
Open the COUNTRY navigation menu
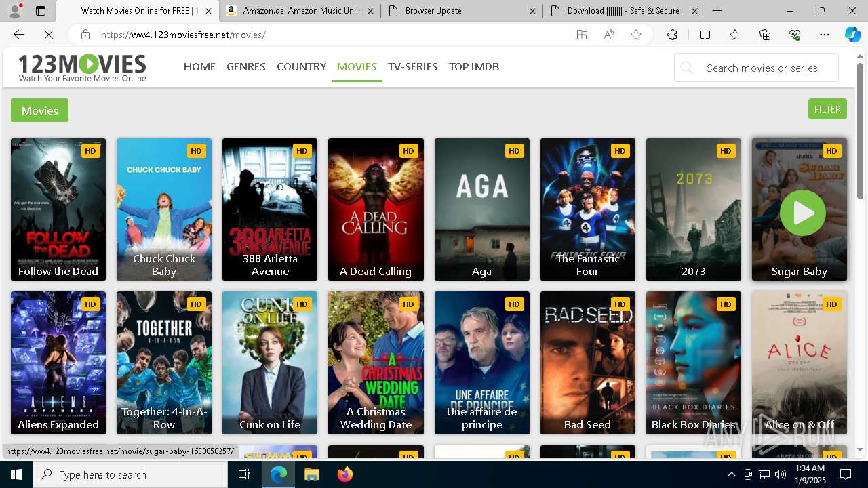(x=301, y=66)
